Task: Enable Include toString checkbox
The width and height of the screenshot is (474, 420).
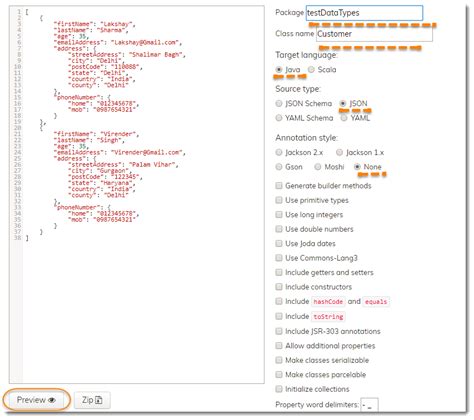Action: click(x=279, y=316)
